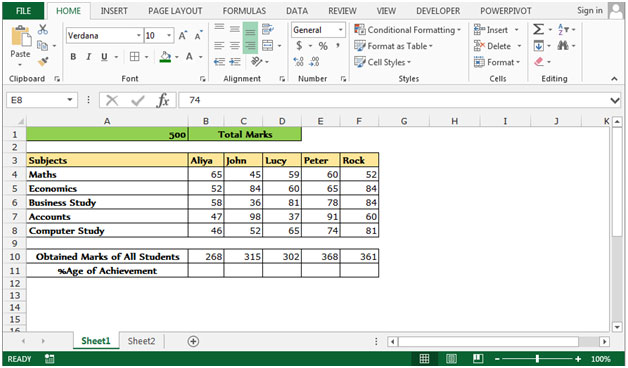The width and height of the screenshot is (628, 368).
Task: Click the Increase Decimal icon
Action: (298, 62)
